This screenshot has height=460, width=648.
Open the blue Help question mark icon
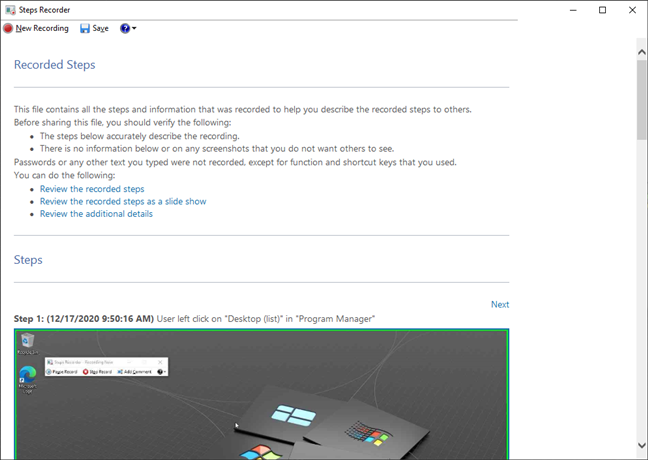coord(125,28)
